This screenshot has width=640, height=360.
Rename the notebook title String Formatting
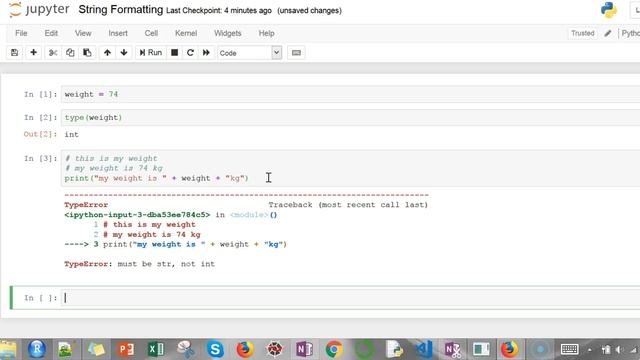point(120,10)
